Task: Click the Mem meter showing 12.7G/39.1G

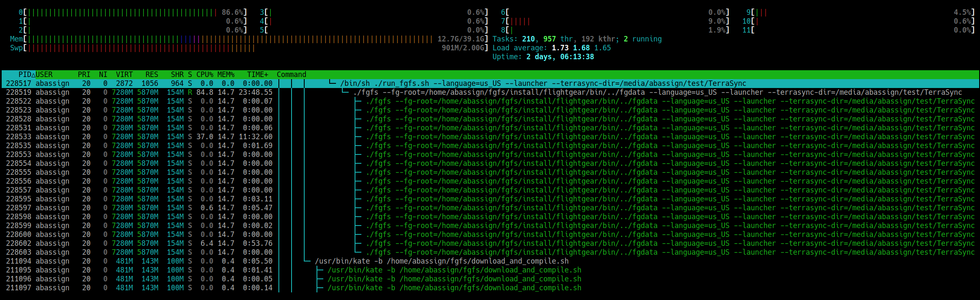Action: coord(249,39)
